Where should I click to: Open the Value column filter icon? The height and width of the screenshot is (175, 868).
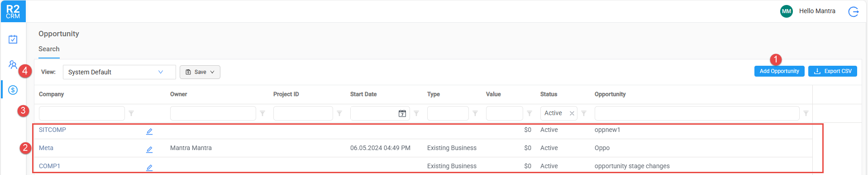(x=529, y=113)
